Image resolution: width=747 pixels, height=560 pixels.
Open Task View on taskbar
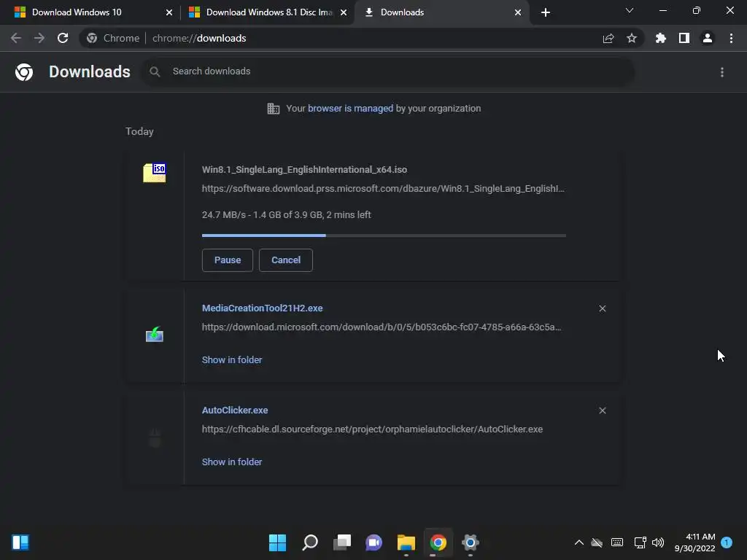tap(342, 542)
